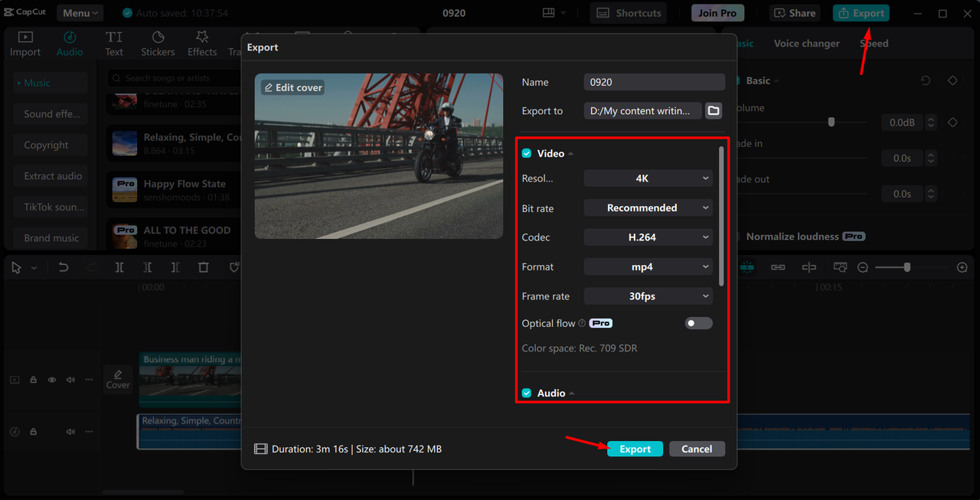This screenshot has height=500, width=980.
Task: Hide the video track with eye icon
Action: (52, 380)
